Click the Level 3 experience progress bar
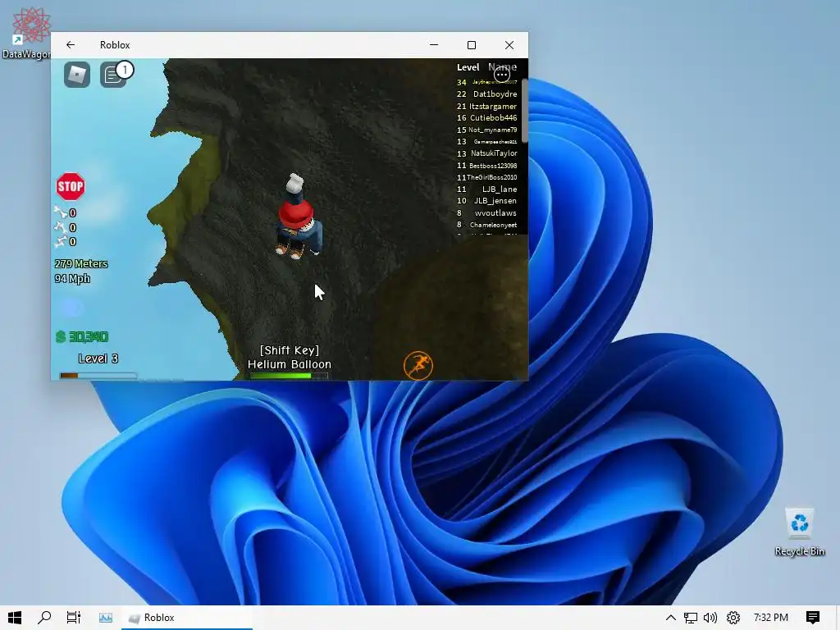Image resolution: width=840 pixels, height=630 pixels. pos(98,376)
